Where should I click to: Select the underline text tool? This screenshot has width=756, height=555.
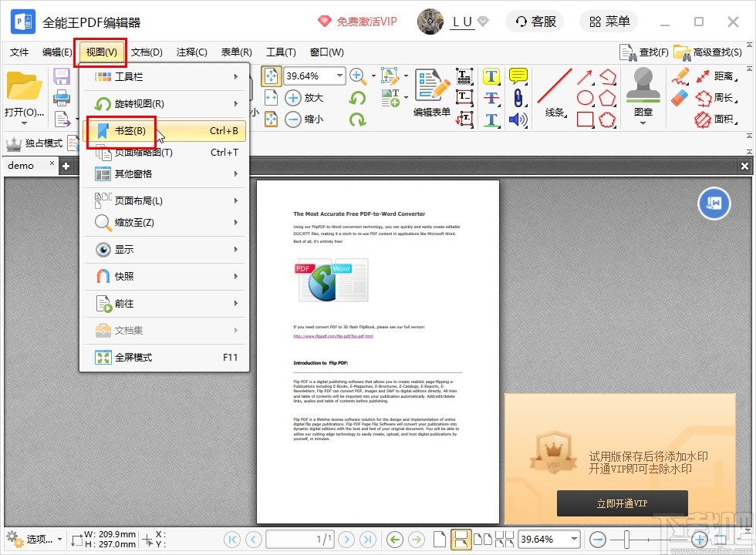[x=491, y=119]
